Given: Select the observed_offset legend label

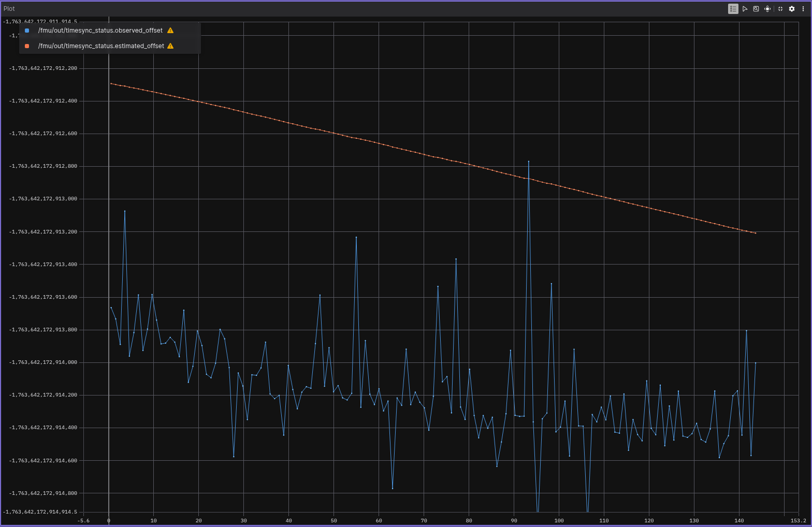Looking at the screenshot, I should click(100, 31).
